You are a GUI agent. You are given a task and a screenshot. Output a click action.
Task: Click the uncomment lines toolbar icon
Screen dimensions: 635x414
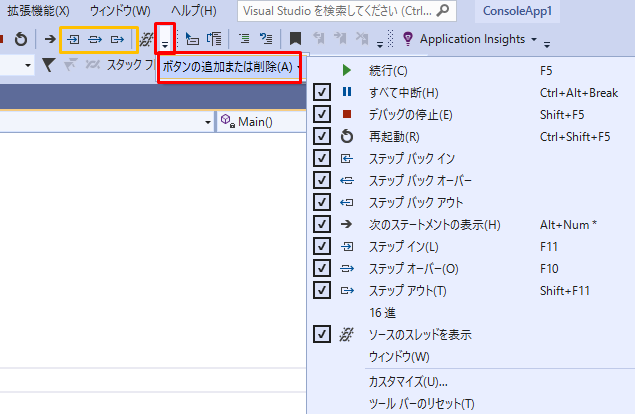[x=266, y=39]
